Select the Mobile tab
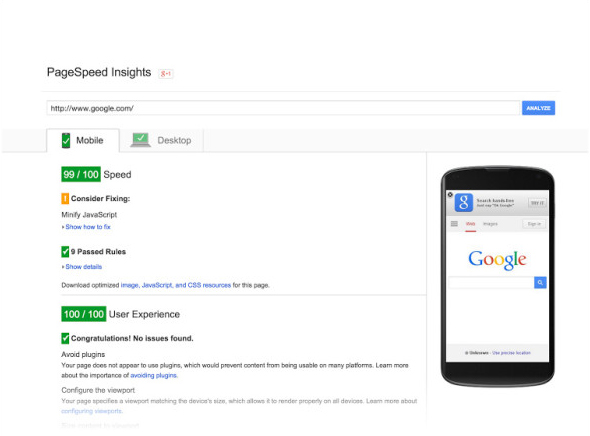The height and width of the screenshot is (436, 590). (x=83, y=140)
